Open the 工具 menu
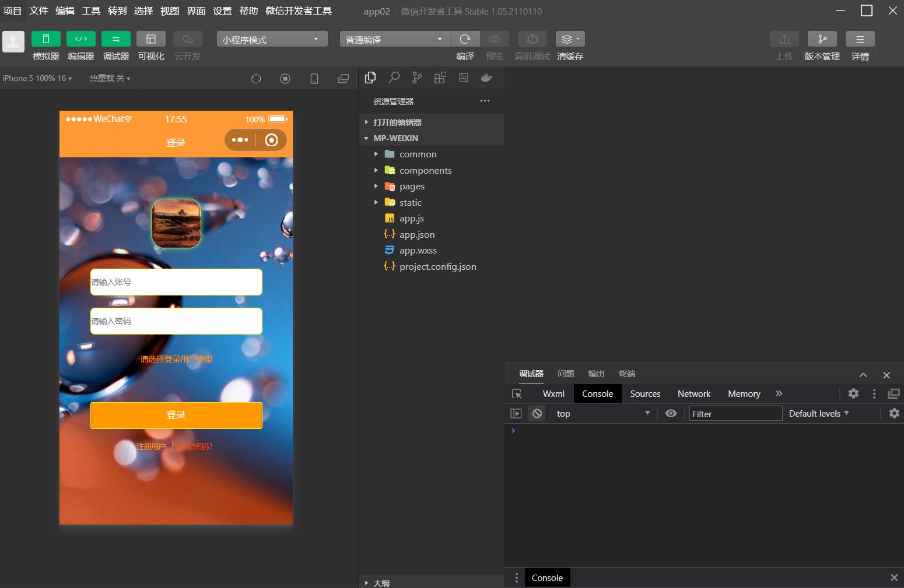The height and width of the screenshot is (588, 904). (91, 10)
